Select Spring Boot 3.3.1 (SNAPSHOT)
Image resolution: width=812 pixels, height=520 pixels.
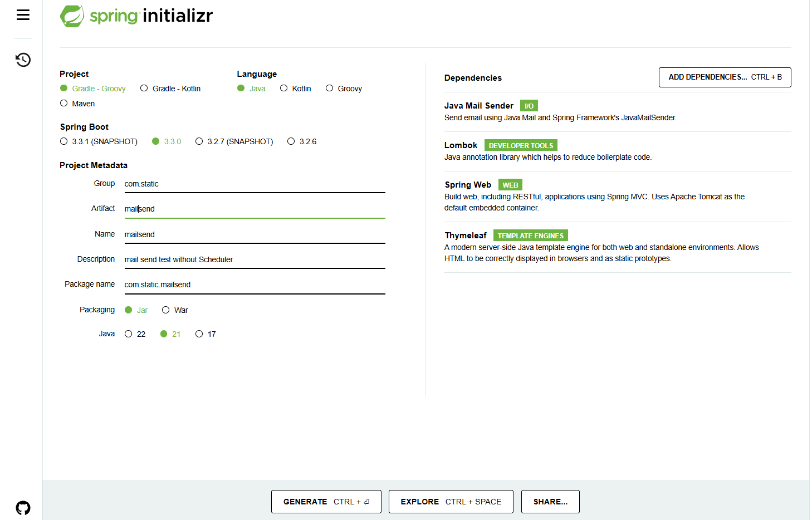[x=99, y=141]
